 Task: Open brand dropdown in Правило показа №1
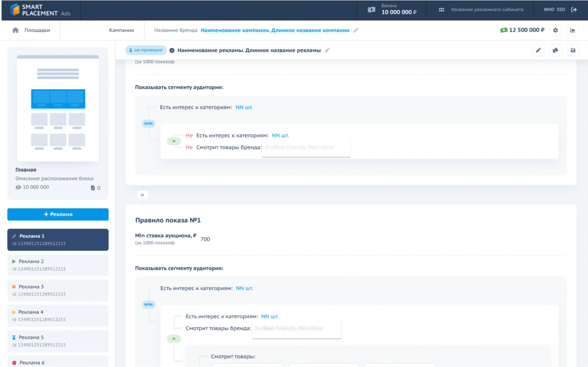(297, 328)
